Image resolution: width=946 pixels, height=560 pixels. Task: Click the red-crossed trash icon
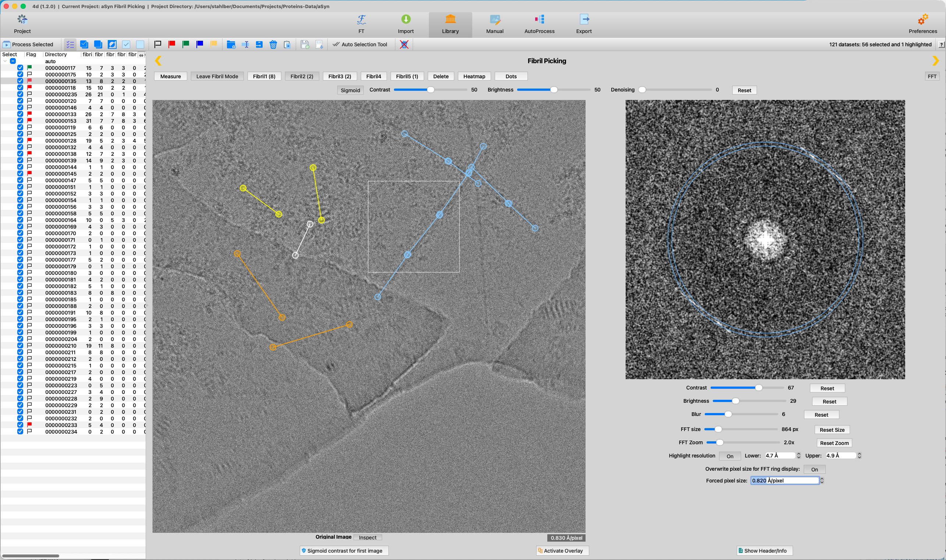point(404,44)
